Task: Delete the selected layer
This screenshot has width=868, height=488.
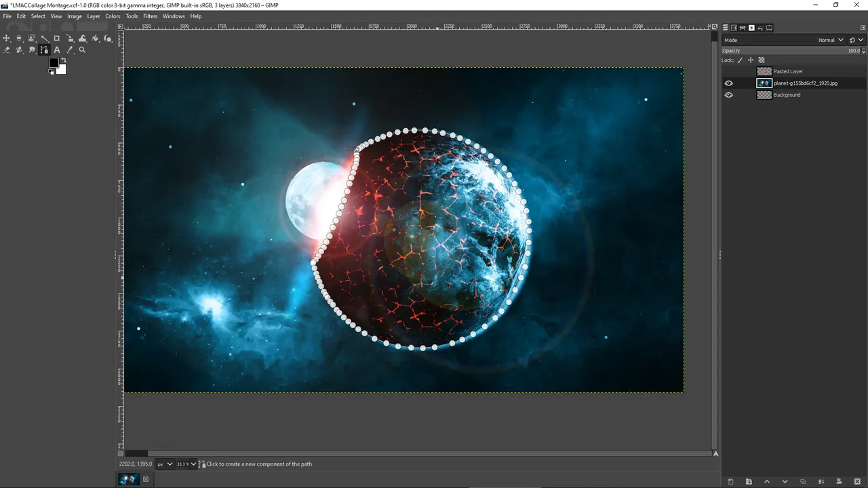Action: 857,481
